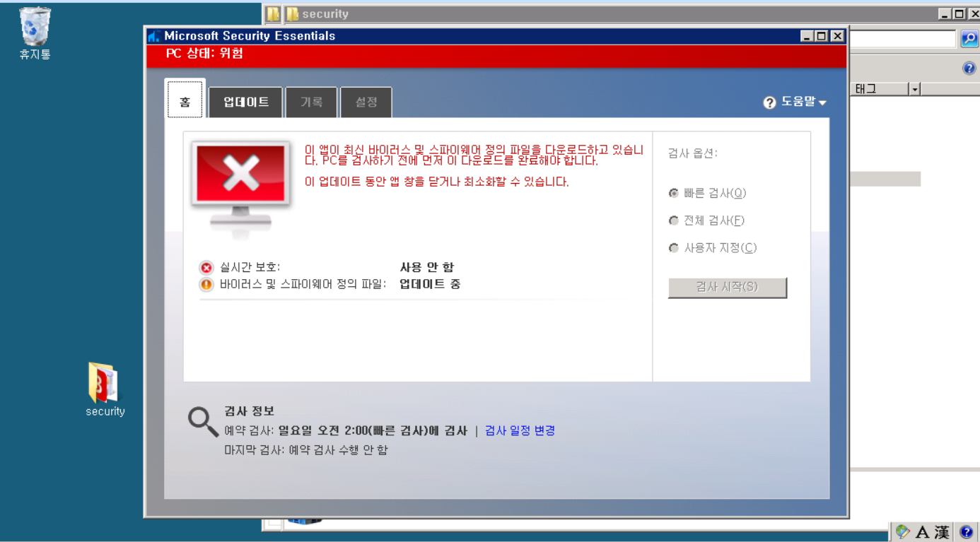Open the 태그 column dropdown arrow
Image resolution: width=980 pixels, height=542 pixels.
(x=915, y=89)
